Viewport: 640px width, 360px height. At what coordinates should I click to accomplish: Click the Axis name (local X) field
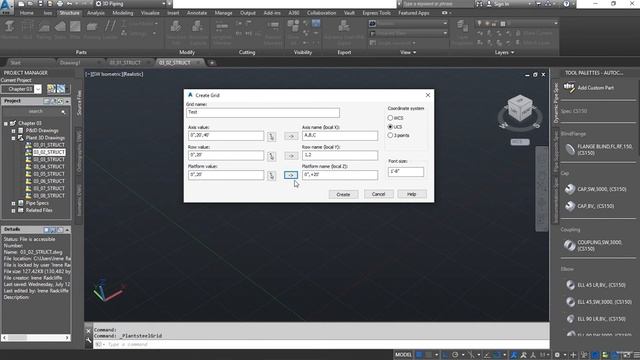point(340,136)
